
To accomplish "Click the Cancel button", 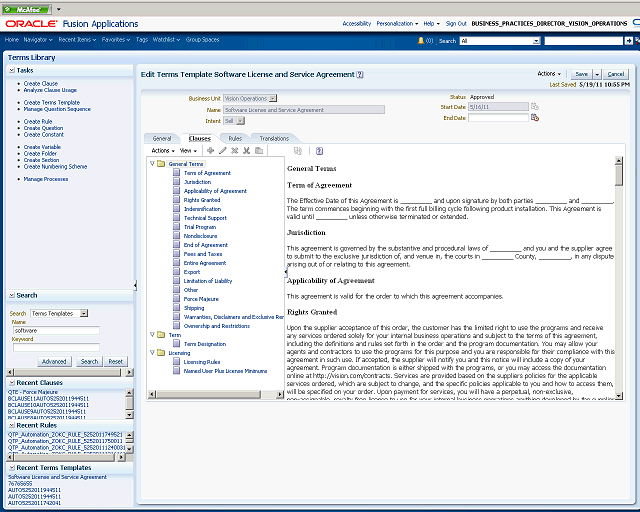I will 616,74.
